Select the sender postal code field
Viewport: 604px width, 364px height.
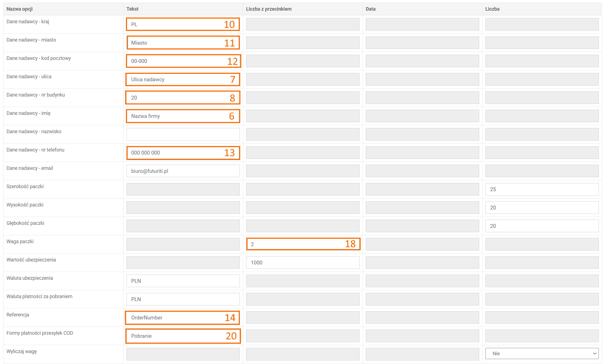pos(175,61)
